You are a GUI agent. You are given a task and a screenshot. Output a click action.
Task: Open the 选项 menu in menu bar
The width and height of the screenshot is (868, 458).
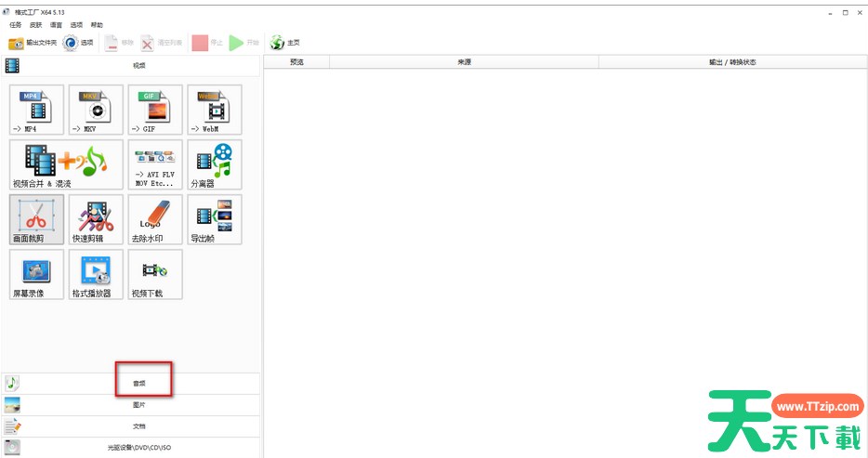coord(76,25)
